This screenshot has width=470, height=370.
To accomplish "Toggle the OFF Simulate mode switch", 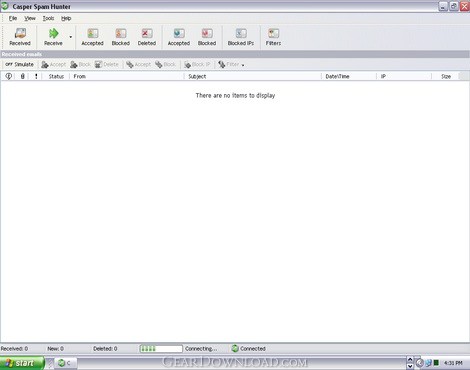I will [19, 64].
